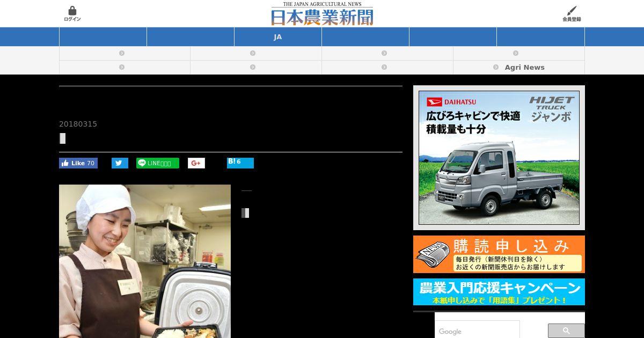Click the search magnifier button
The width and height of the screenshot is (644, 338).
pos(566,331)
